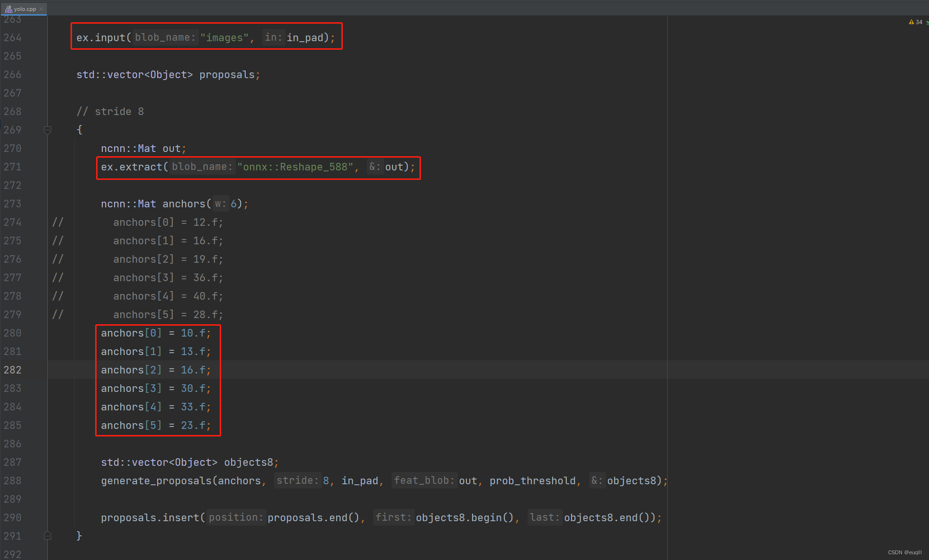Click commented line anchors[5] = 28.f
The width and height of the screenshot is (929, 560).
pyautogui.click(x=168, y=314)
